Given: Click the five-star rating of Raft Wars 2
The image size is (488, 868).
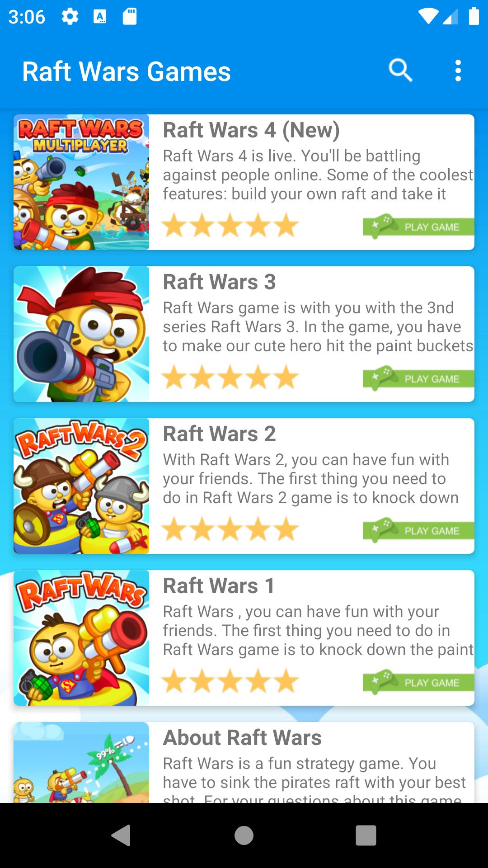Looking at the screenshot, I should (x=230, y=530).
